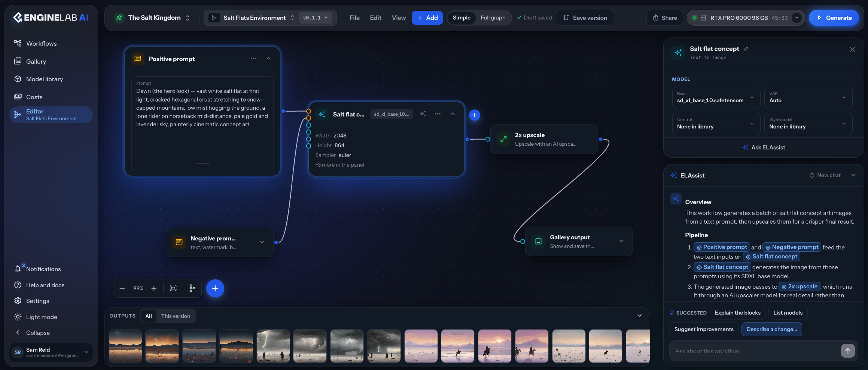
Task: Open the version v0.1.1 selector
Action: pos(316,18)
